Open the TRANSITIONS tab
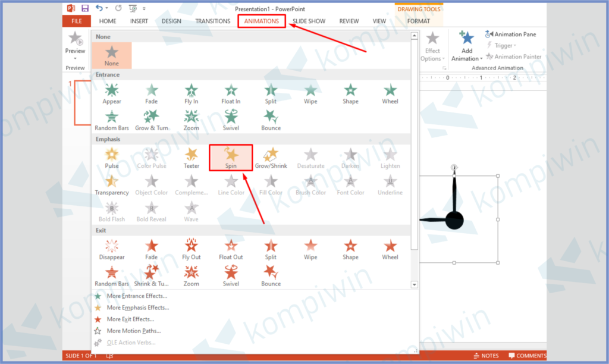The width and height of the screenshot is (609, 364). click(x=212, y=21)
